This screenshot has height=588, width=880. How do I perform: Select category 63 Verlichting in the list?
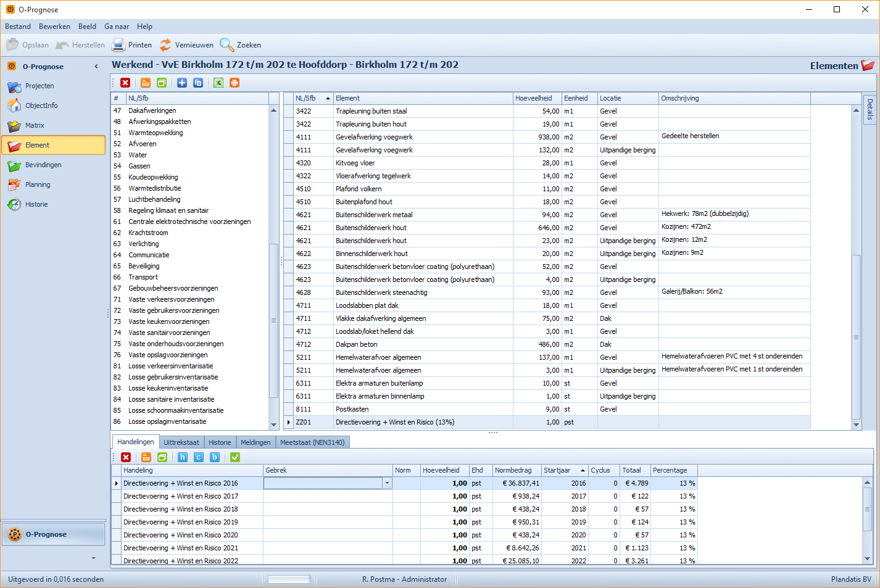tap(190, 244)
